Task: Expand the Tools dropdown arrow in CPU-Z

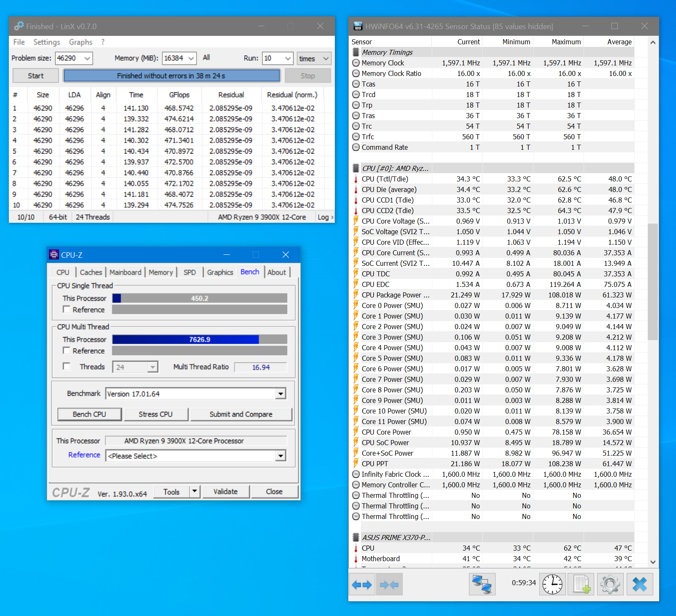Action: [194, 491]
